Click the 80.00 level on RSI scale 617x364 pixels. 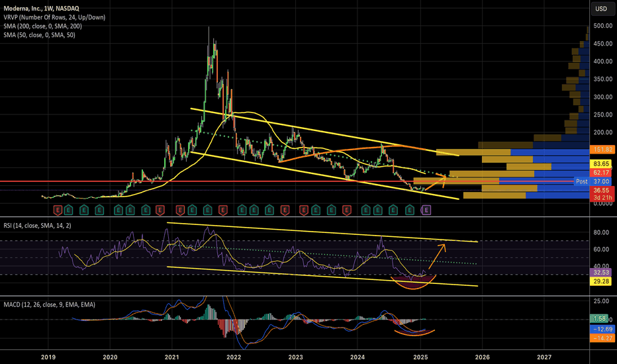pos(601,232)
